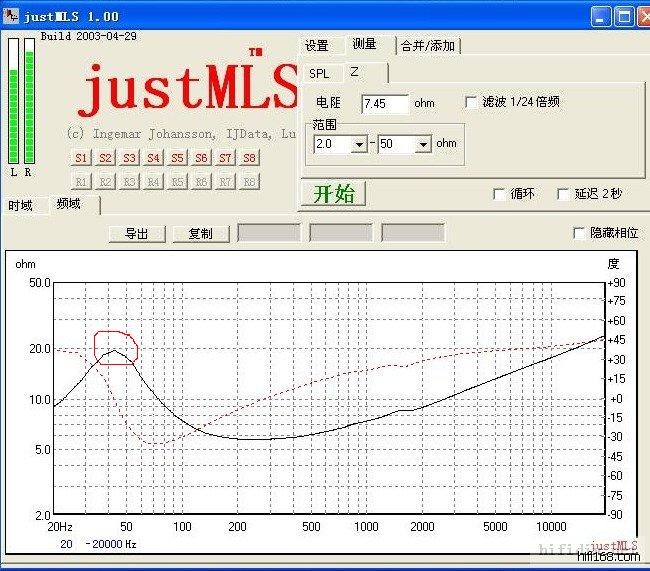Open the 2.0 ohm range minimum dropdown
The image size is (650, 571).
click(x=359, y=144)
